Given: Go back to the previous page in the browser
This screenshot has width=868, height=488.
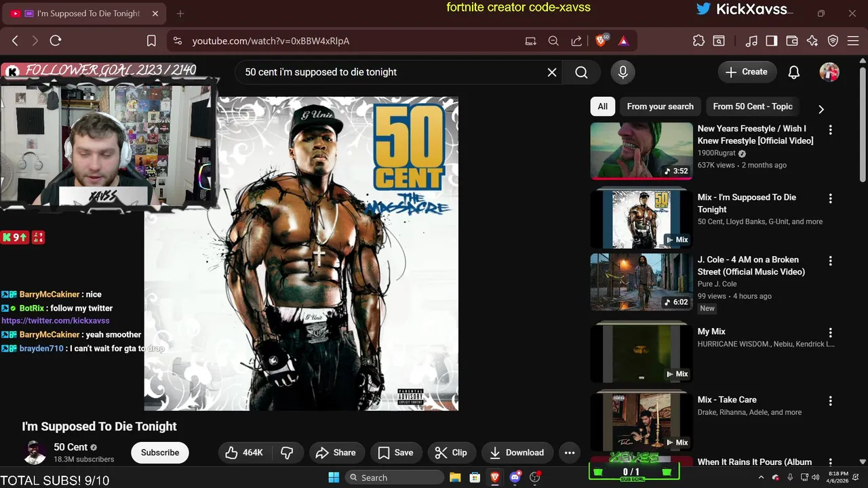Looking at the screenshot, I should pos(15,41).
